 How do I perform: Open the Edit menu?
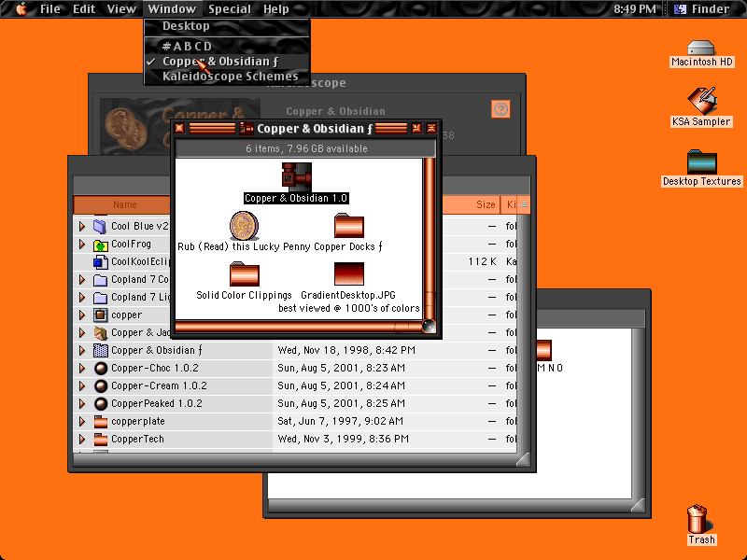[x=84, y=8]
